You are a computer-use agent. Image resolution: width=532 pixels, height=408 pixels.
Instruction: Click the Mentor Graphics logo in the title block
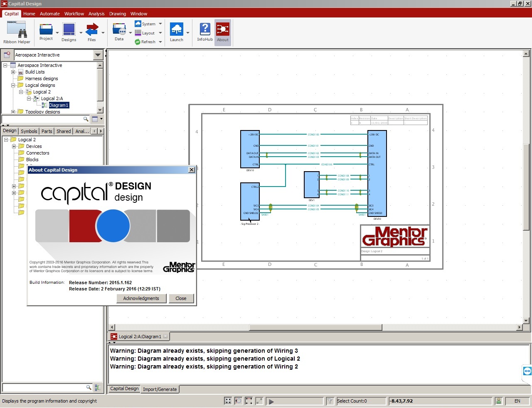394,236
